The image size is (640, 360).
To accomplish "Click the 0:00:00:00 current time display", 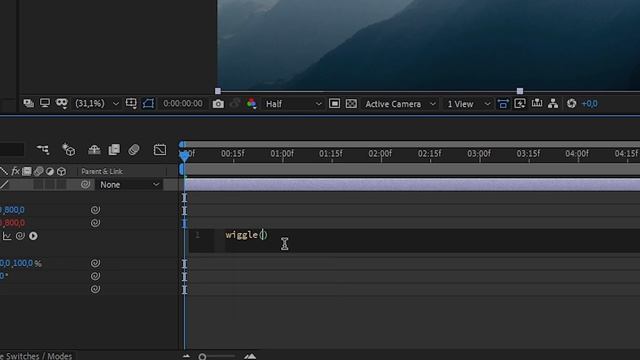I will coord(182,104).
